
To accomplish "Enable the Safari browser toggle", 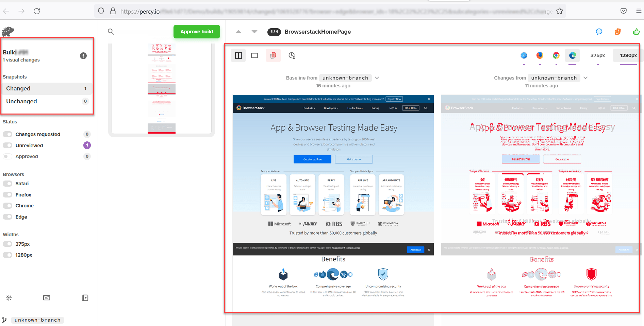I will coord(7,184).
